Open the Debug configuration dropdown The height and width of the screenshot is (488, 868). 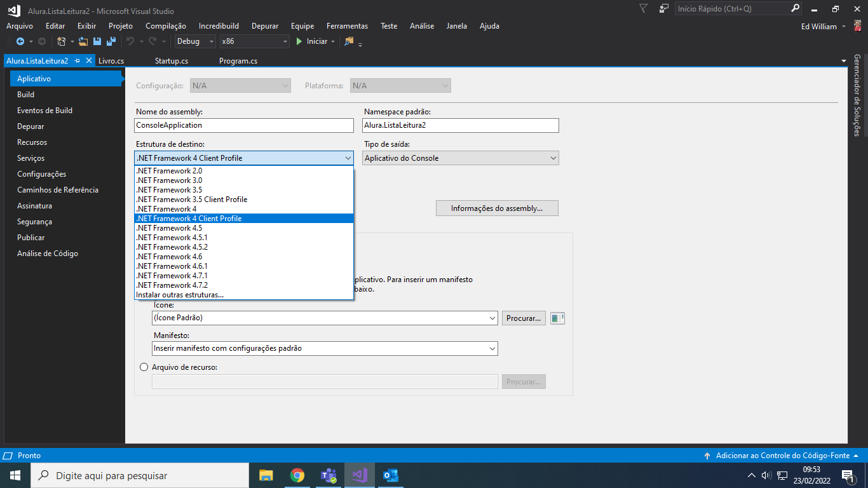196,41
